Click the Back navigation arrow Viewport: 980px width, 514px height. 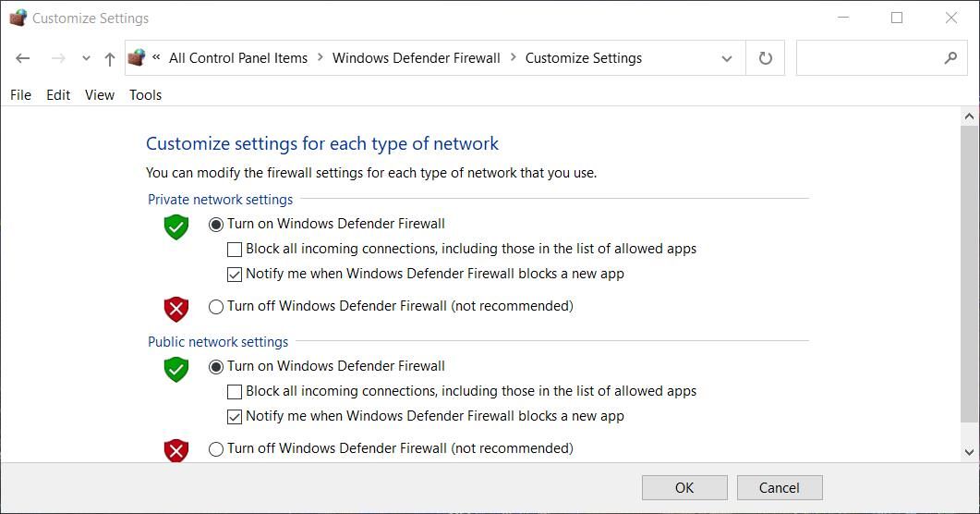tap(23, 58)
